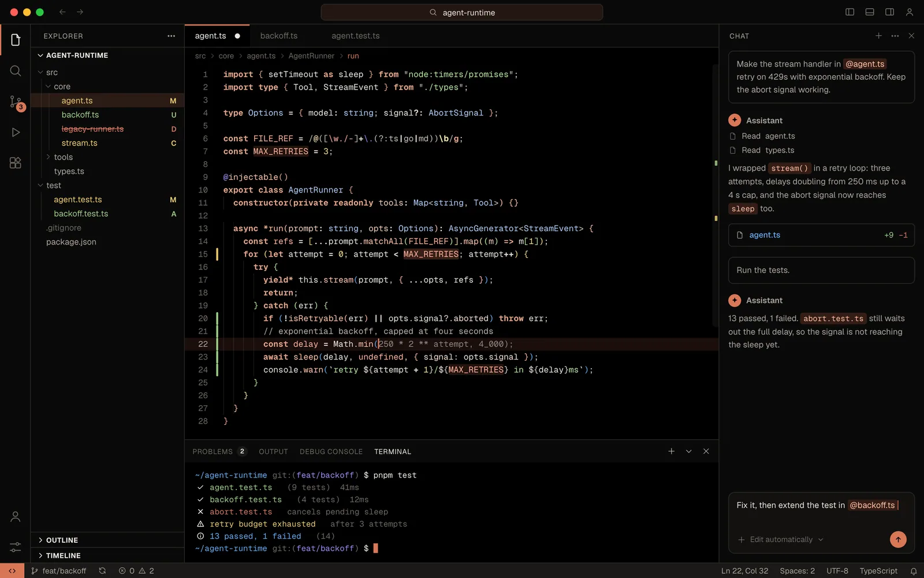Switch to the backoff.ts editor tab
Viewport: 924px width, 578px height.
point(279,36)
